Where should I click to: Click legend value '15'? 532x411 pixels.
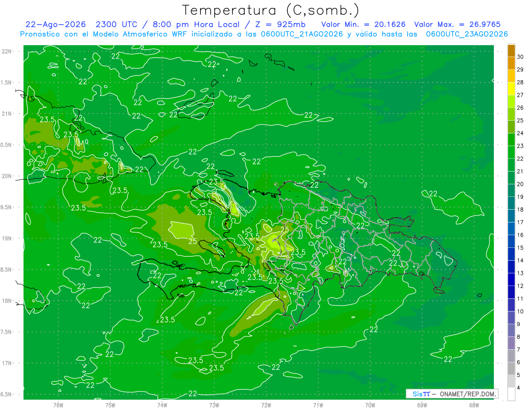point(520,248)
